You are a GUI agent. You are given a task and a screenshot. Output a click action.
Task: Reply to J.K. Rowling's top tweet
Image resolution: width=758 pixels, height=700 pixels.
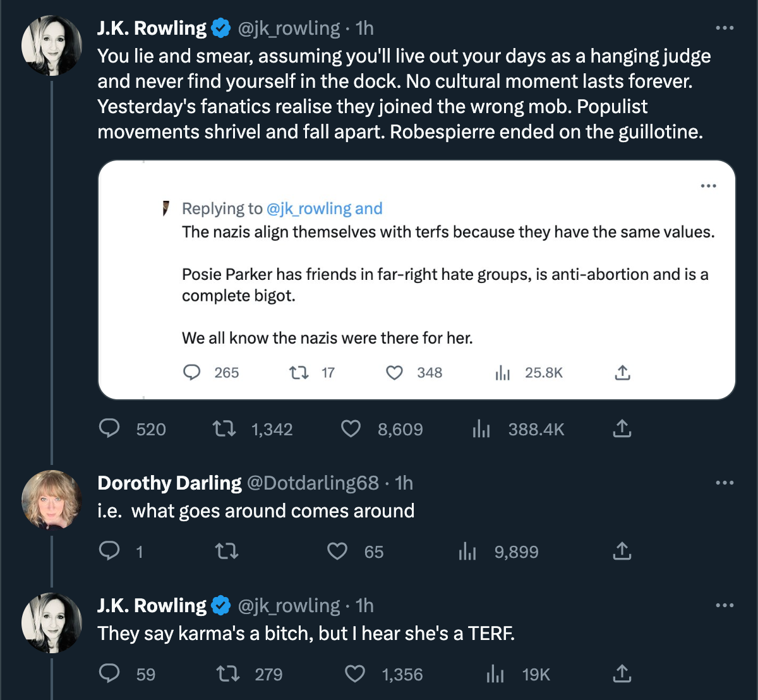tap(110, 430)
